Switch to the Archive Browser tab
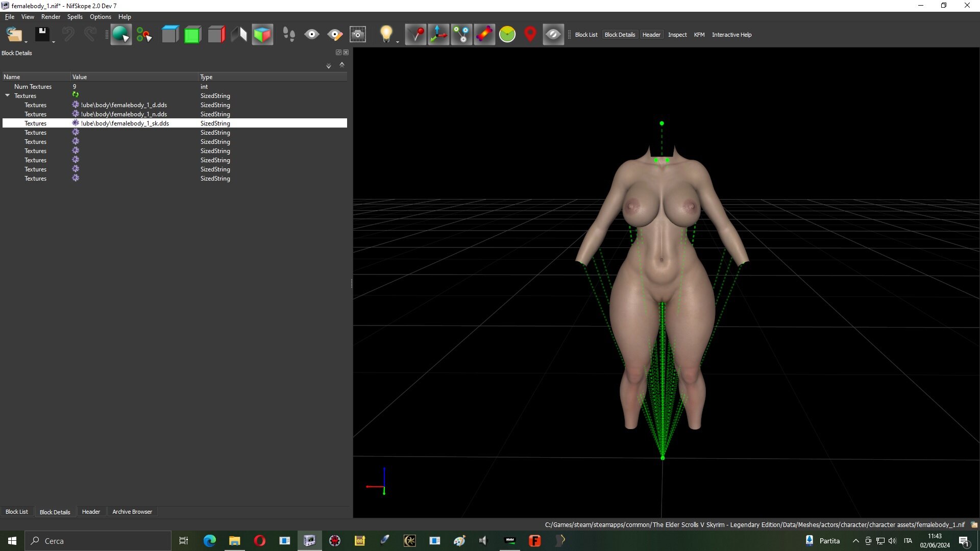Viewport: 980px width, 551px height. pos(132,512)
